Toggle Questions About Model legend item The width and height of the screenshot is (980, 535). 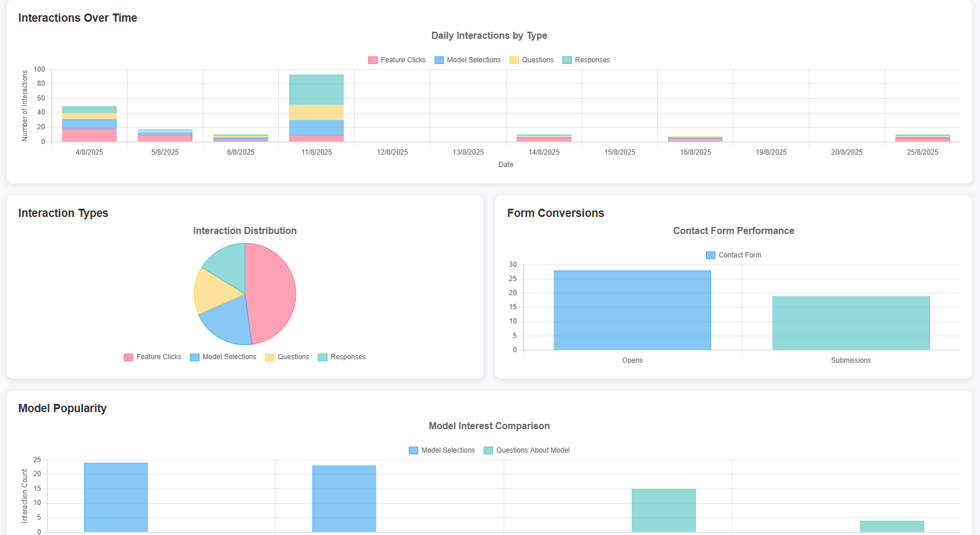coord(526,450)
